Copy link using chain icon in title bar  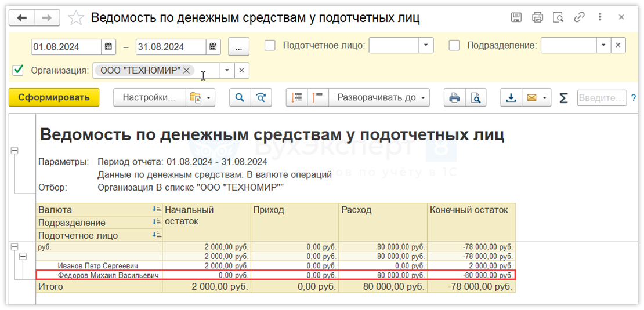click(579, 17)
